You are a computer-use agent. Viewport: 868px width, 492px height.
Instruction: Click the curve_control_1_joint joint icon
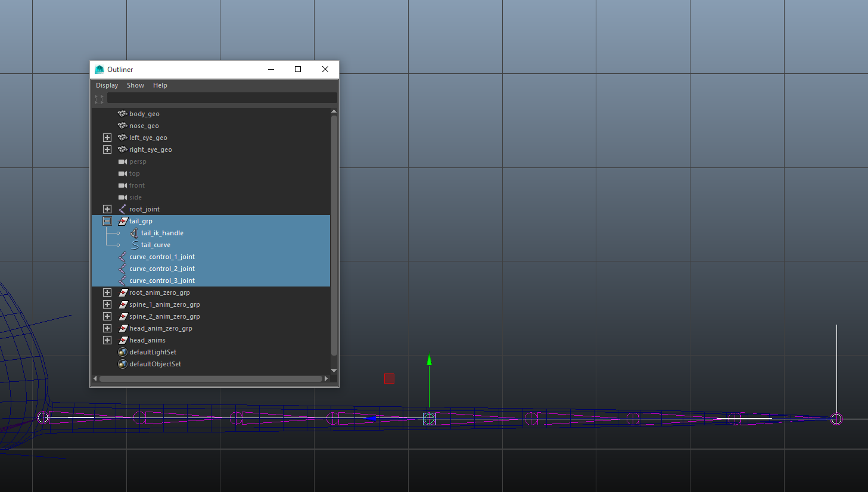tap(122, 257)
